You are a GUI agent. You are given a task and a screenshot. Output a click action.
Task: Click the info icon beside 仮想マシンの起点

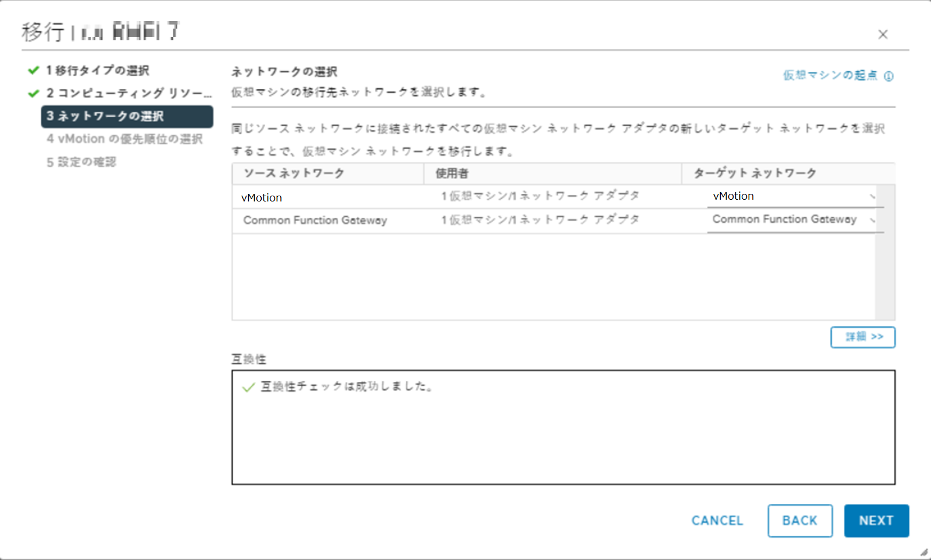888,76
